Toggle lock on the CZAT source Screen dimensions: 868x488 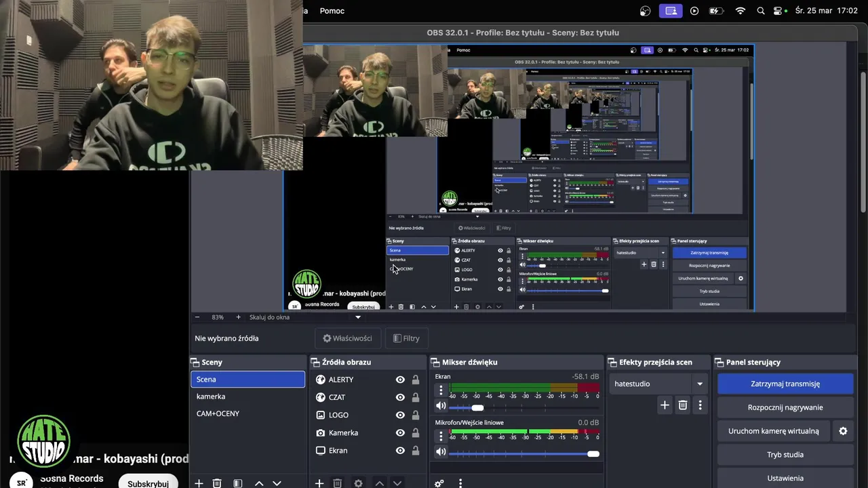416,398
